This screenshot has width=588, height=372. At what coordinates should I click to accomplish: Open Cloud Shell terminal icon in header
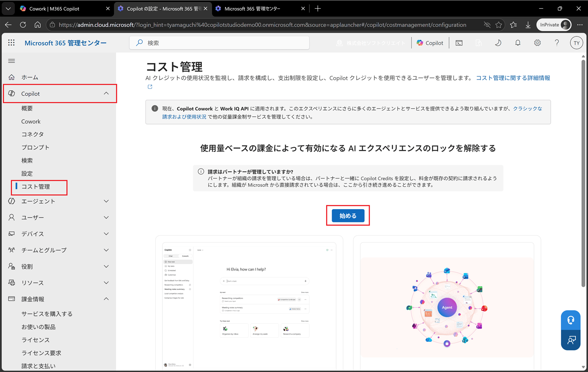pyautogui.click(x=459, y=43)
